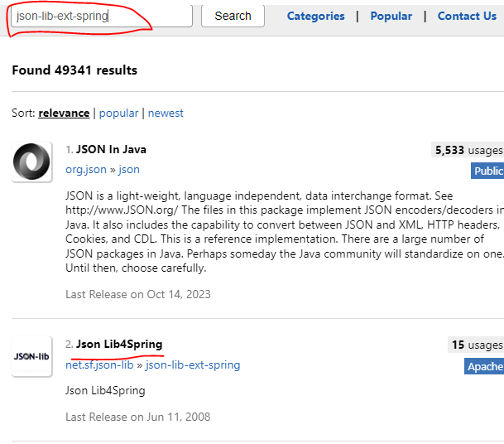Open the Json Lib4Spring result title
The image size is (504, 444).
119,345
